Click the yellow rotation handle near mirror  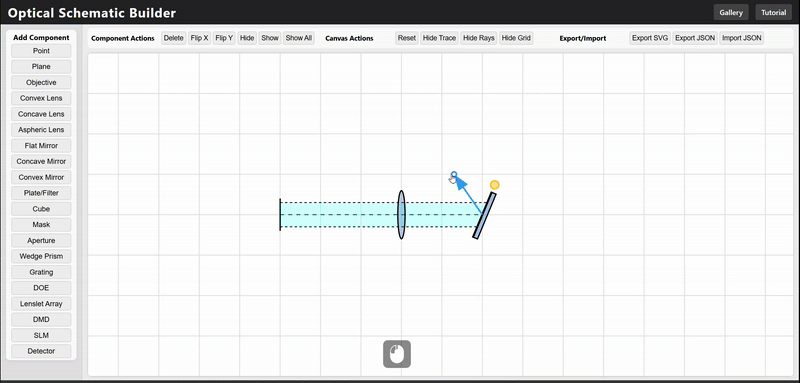pyautogui.click(x=494, y=185)
